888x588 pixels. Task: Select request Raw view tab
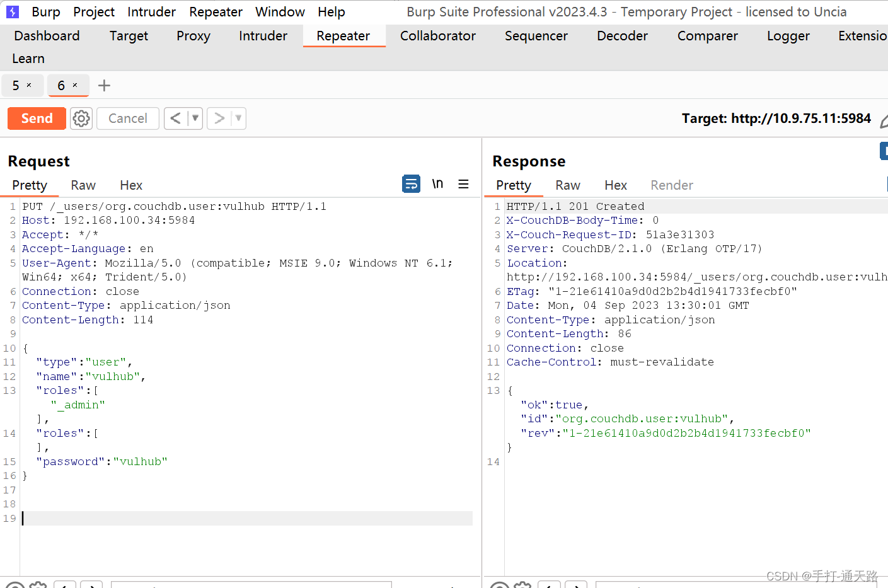(83, 185)
